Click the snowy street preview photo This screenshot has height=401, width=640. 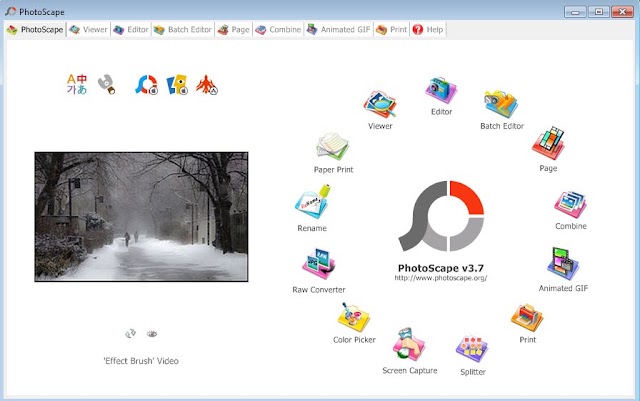pyautogui.click(x=141, y=217)
